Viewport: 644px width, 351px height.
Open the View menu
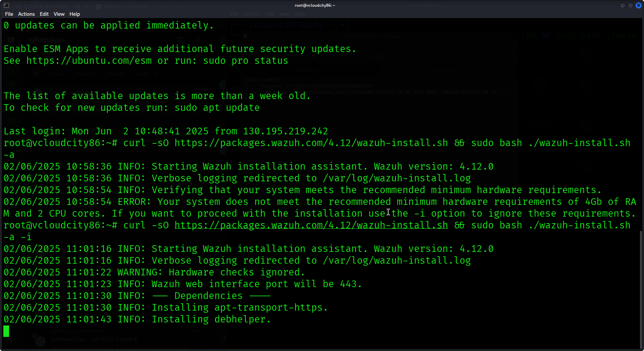coord(59,14)
